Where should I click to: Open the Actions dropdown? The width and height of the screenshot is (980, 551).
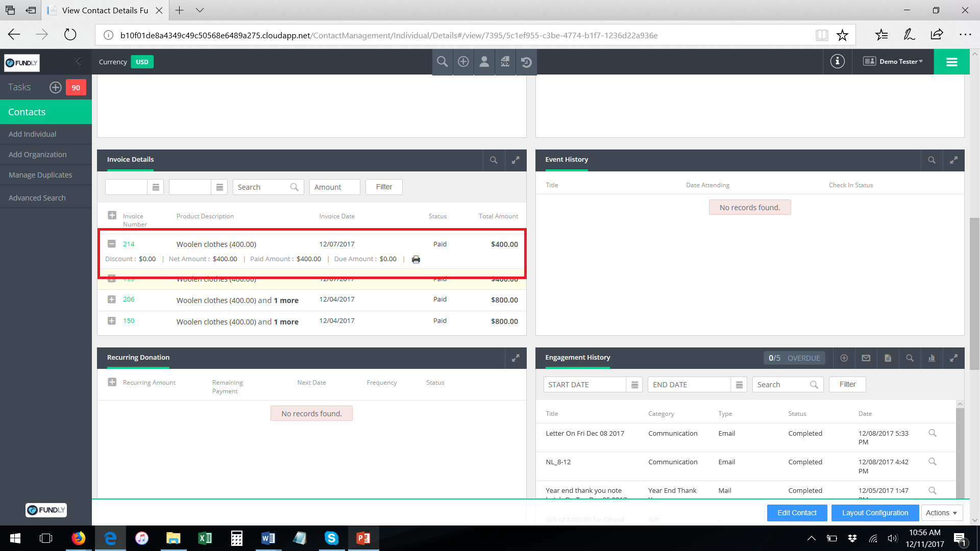click(x=941, y=513)
